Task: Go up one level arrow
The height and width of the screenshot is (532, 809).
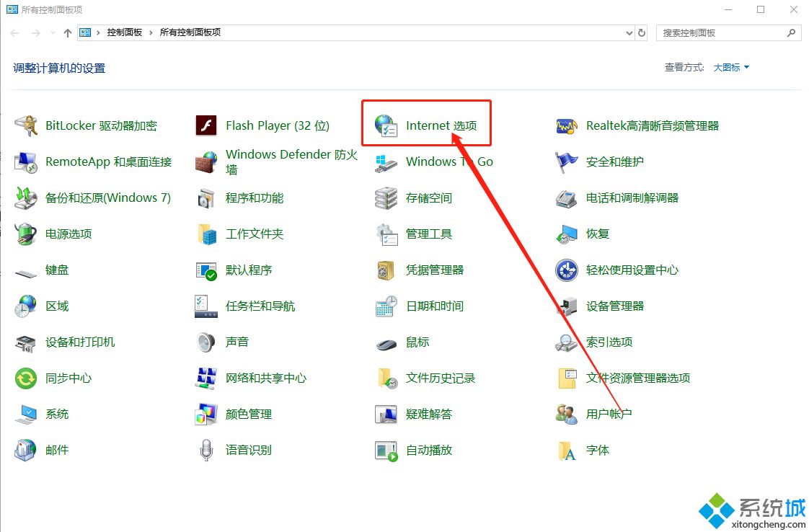Action: [x=68, y=33]
